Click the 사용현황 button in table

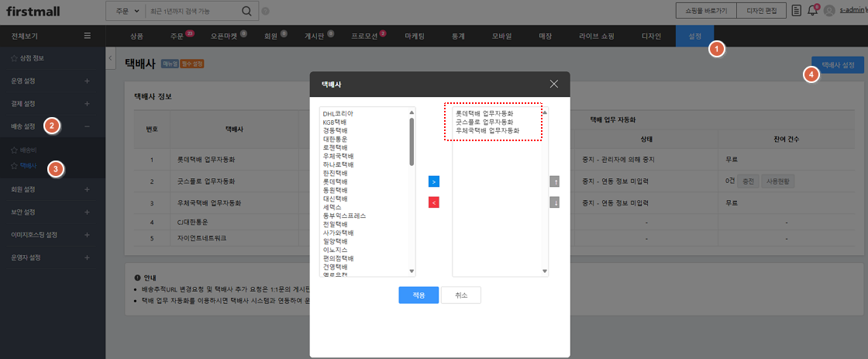(778, 181)
